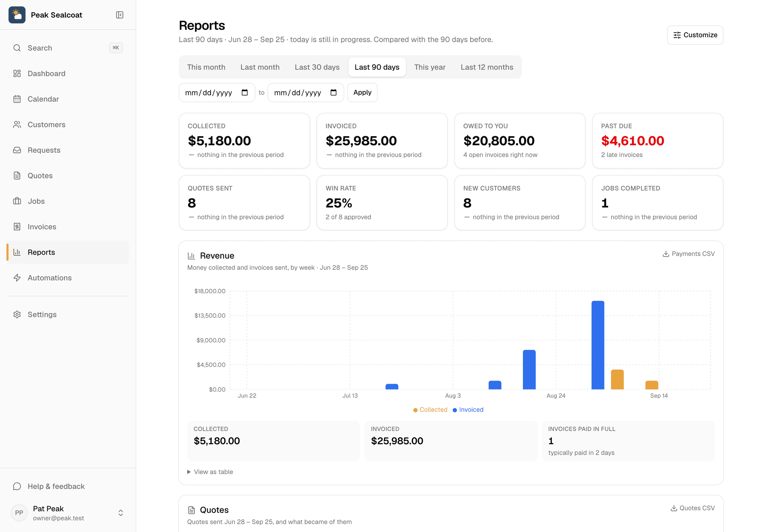Click the Calendar icon in sidebar
The image size is (766, 532).
coord(17,99)
